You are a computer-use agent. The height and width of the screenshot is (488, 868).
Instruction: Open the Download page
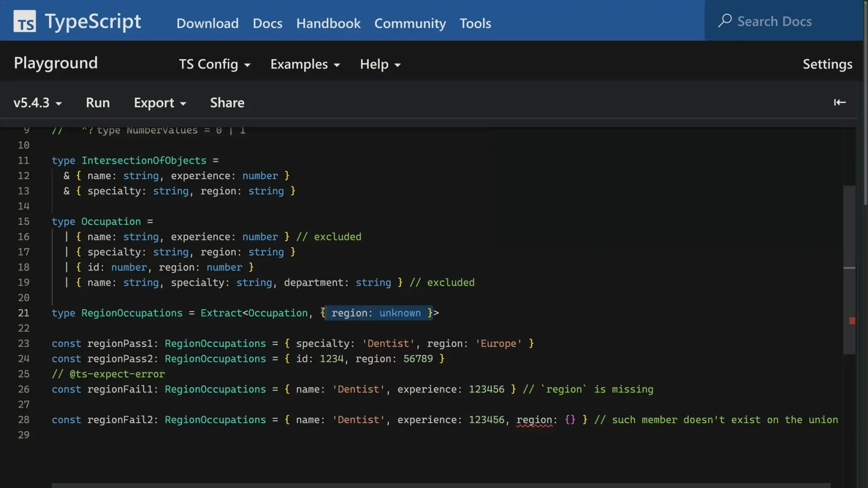pos(207,23)
